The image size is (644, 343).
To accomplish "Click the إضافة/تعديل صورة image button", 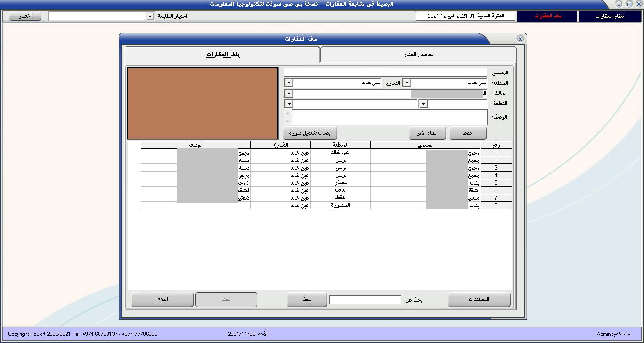I will (x=310, y=133).
